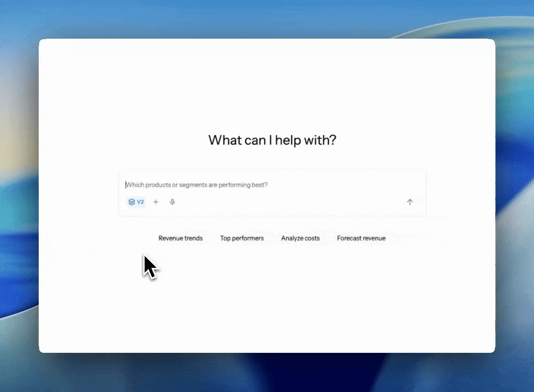Send the query with the up arrow
This screenshot has height=392, width=534.
pos(410,201)
